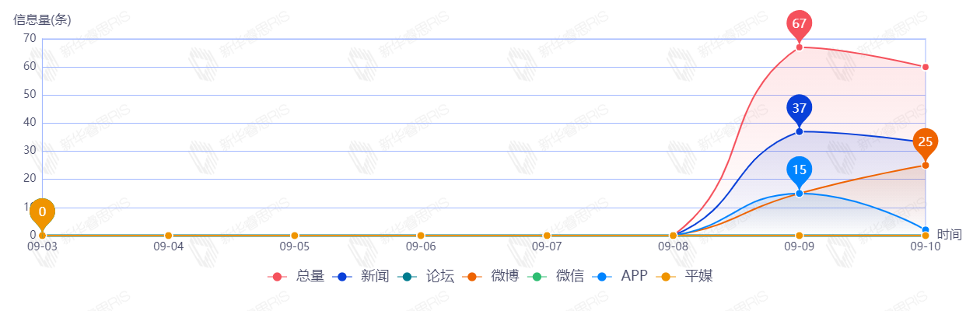This screenshot has height=311, width=980.
Task: Click the yellow 0 marker pin
Action: coord(42,211)
